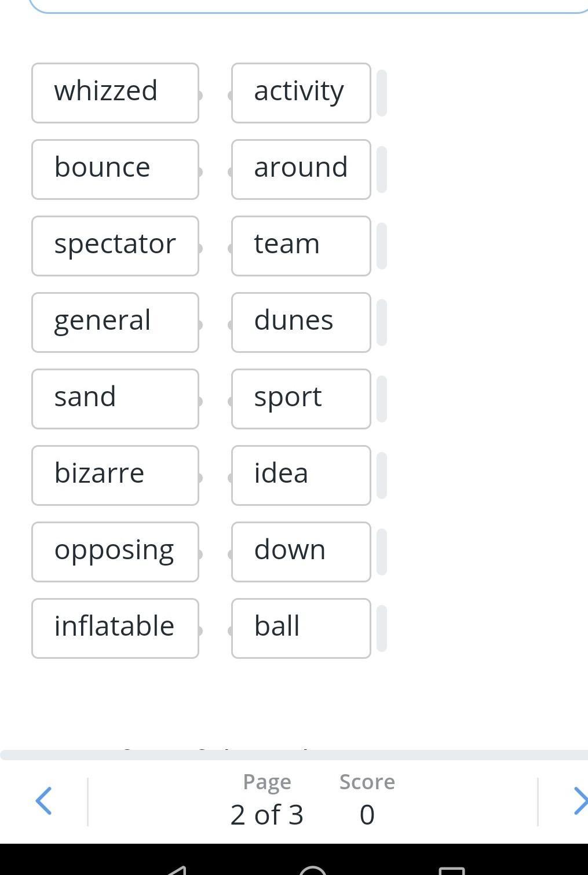Select the 'bounce' word tile
This screenshot has height=875, width=588.
pyautogui.click(x=115, y=169)
